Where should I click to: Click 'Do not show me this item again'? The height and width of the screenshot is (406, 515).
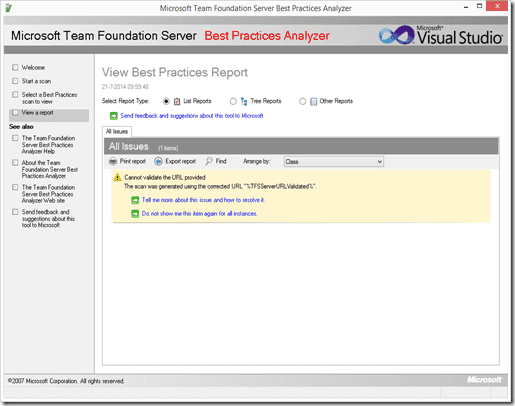pyautogui.click(x=199, y=214)
